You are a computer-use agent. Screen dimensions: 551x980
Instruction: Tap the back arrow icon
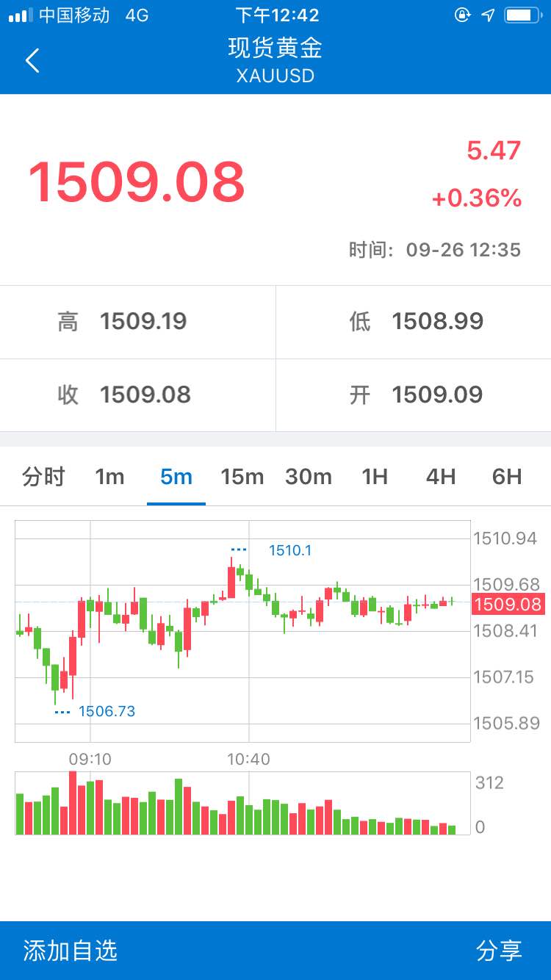[x=32, y=60]
